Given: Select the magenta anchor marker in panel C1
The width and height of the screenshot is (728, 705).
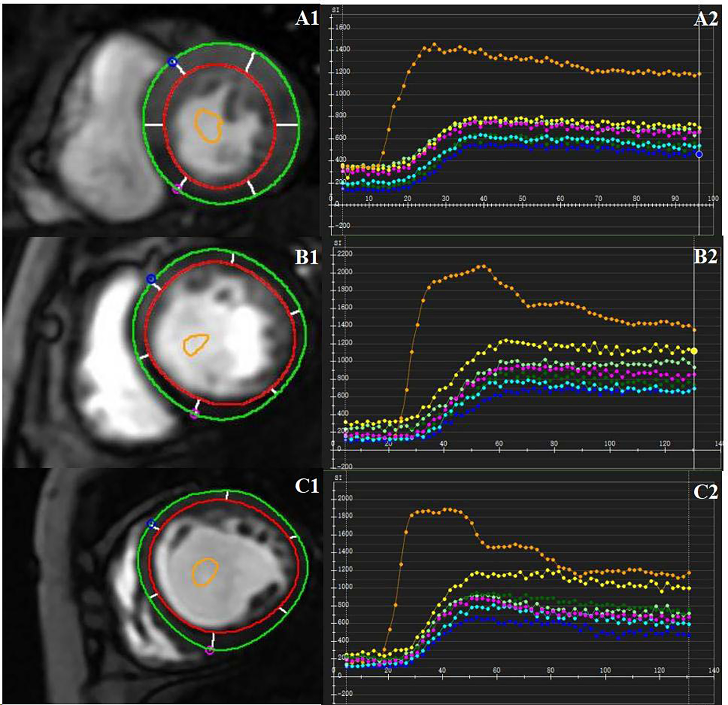Looking at the screenshot, I should pos(209,650).
